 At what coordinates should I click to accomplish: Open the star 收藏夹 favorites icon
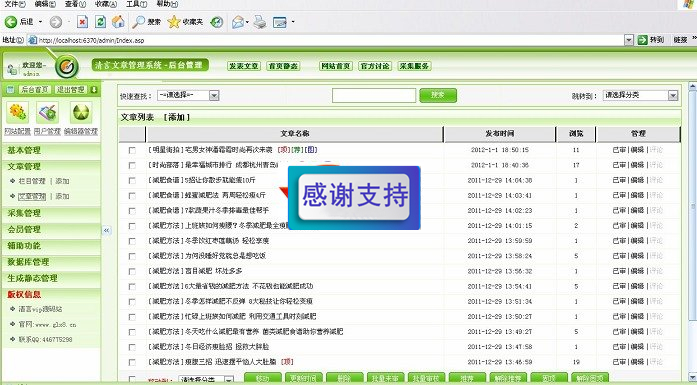click(x=174, y=21)
